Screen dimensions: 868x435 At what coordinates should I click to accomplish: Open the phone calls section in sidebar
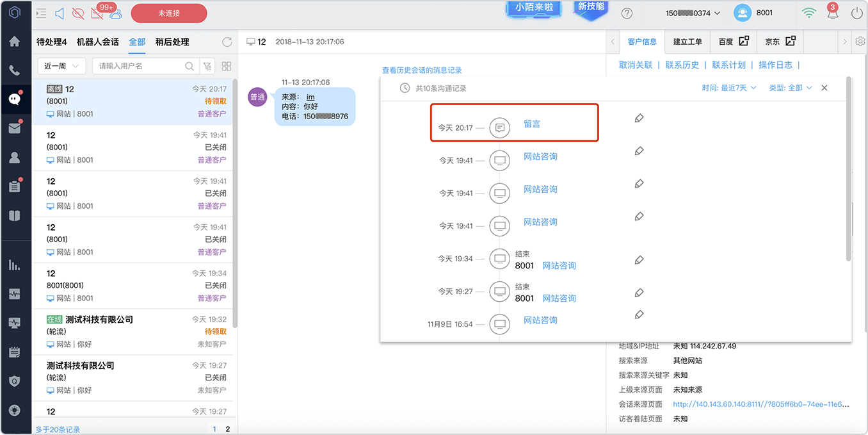14,70
